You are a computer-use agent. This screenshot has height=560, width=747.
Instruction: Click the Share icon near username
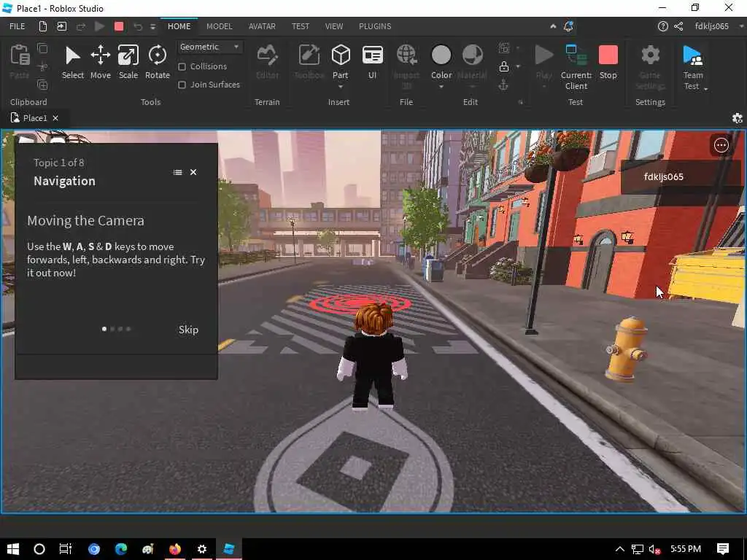(x=678, y=26)
